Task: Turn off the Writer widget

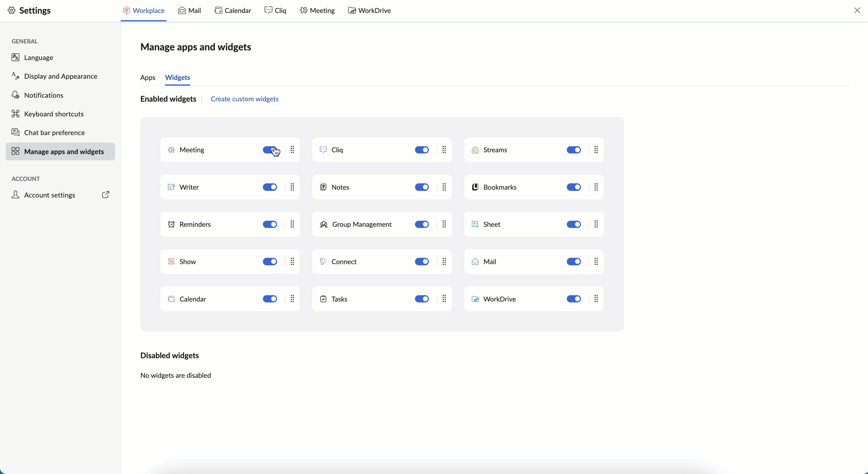Action: [270, 187]
